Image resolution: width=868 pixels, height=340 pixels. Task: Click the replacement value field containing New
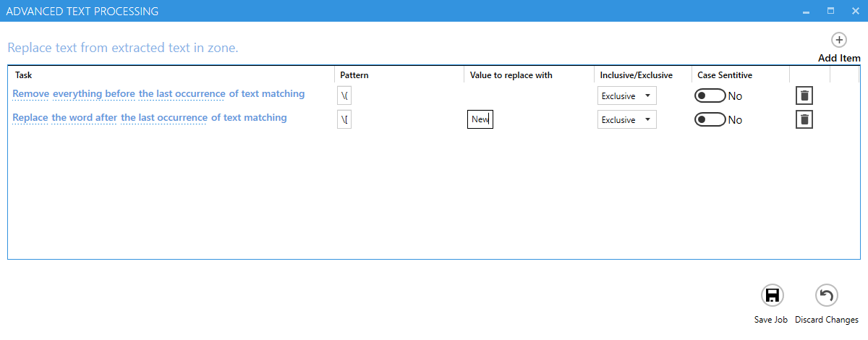[x=480, y=119]
